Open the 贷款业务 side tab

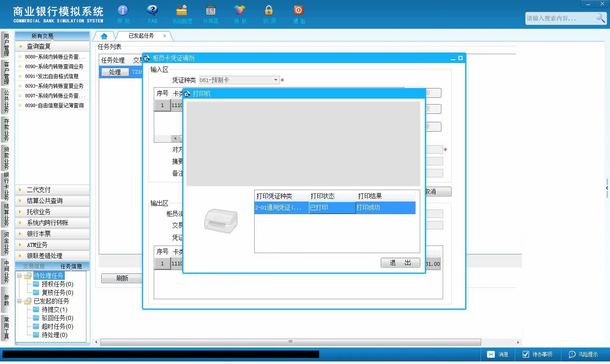click(x=6, y=158)
